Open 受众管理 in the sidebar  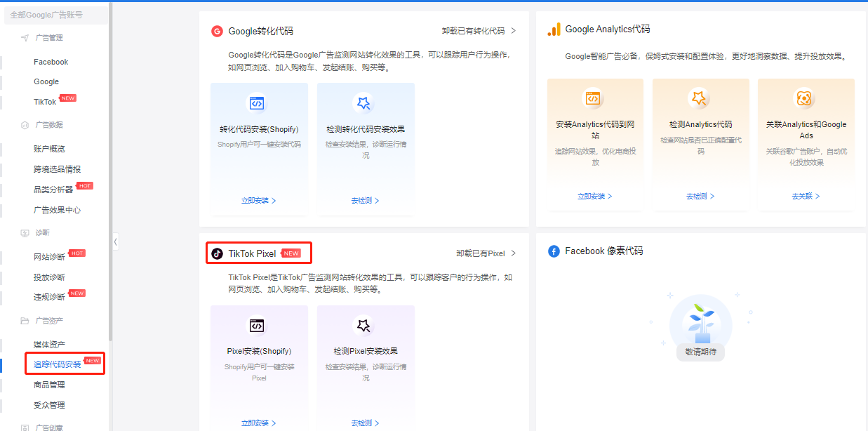coord(49,405)
